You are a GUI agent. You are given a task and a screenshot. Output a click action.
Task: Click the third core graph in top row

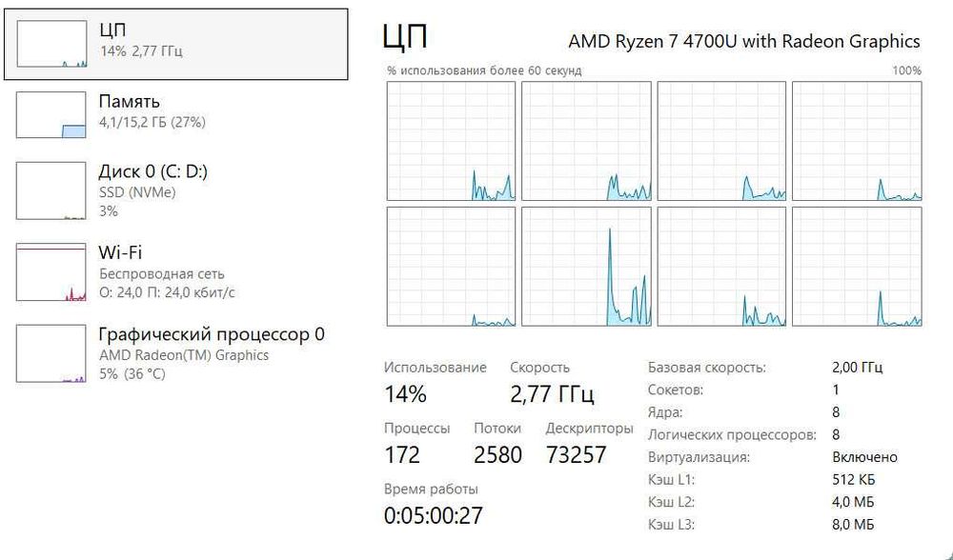(x=722, y=141)
